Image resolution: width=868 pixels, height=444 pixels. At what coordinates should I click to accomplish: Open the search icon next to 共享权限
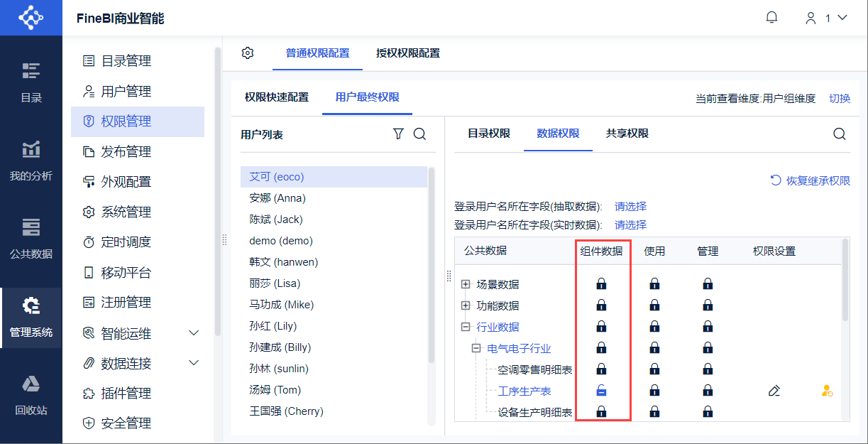840,133
